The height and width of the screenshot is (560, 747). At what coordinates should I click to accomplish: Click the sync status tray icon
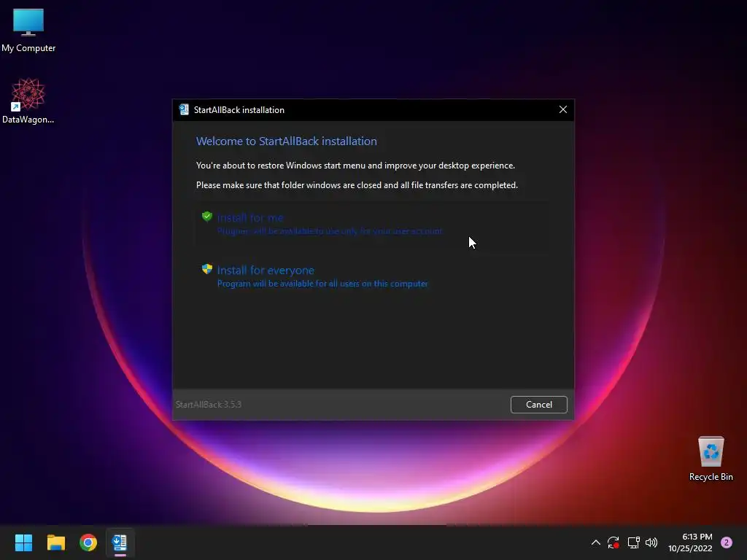point(613,542)
